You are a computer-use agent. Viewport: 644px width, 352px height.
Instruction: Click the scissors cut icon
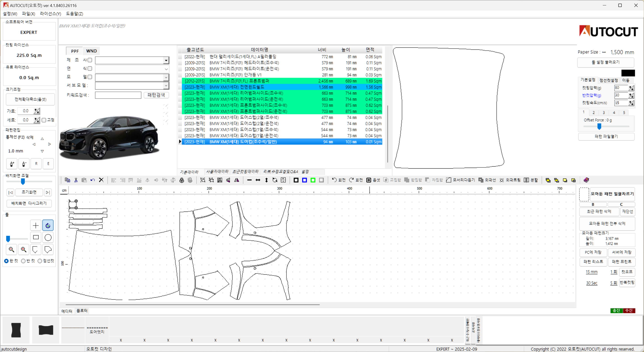(76, 180)
